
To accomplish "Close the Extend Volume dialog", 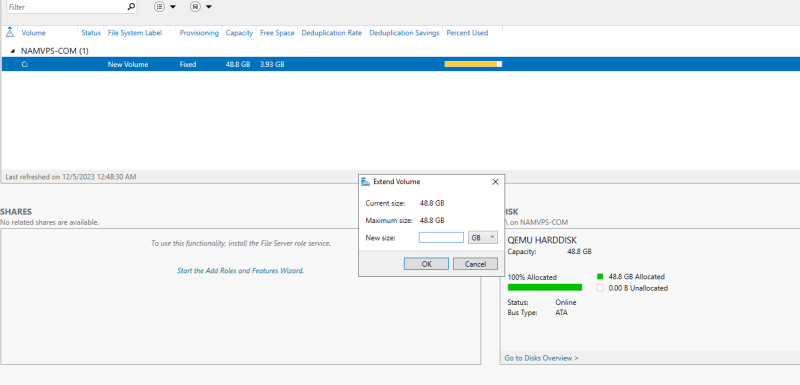I will [x=495, y=182].
